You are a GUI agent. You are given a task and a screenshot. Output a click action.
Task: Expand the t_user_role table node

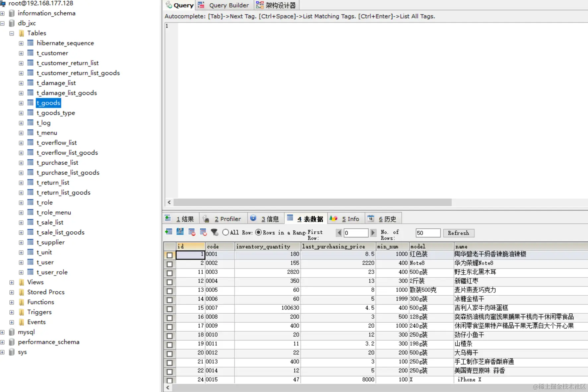[x=21, y=272]
